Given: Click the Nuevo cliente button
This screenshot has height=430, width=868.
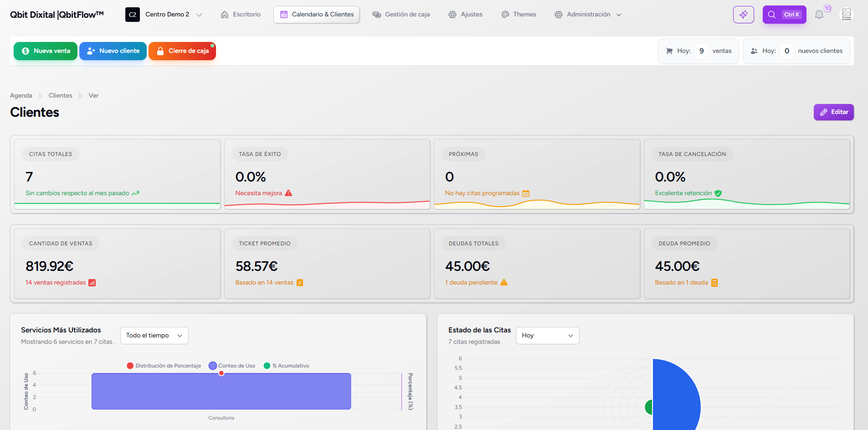Looking at the screenshot, I should (x=113, y=51).
